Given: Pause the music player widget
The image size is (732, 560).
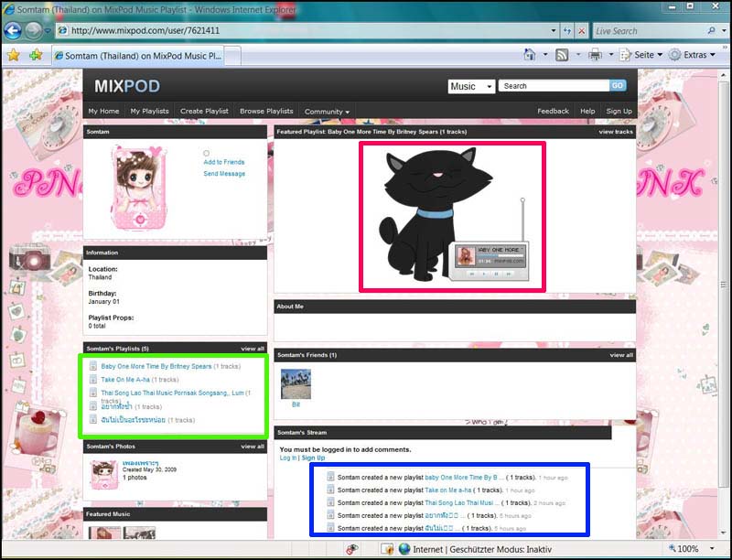Looking at the screenshot, I should (496, 274).
